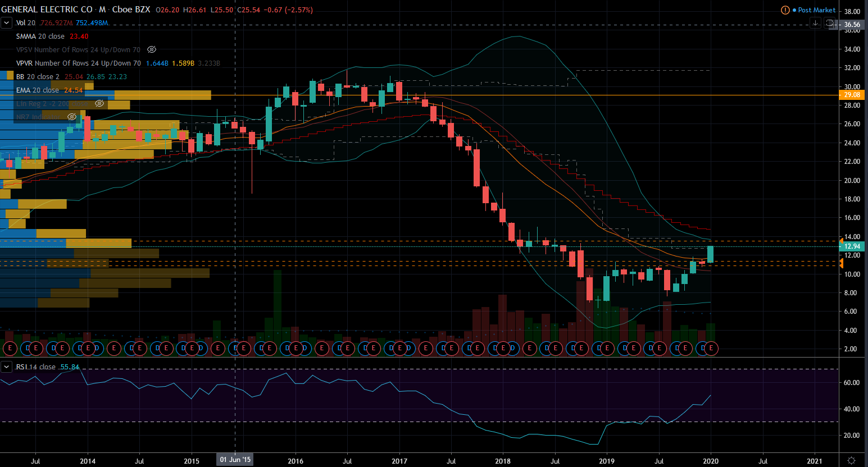868x467 pixels.
Task: Click the low value 'L25.50'
Action: [222, 10]
